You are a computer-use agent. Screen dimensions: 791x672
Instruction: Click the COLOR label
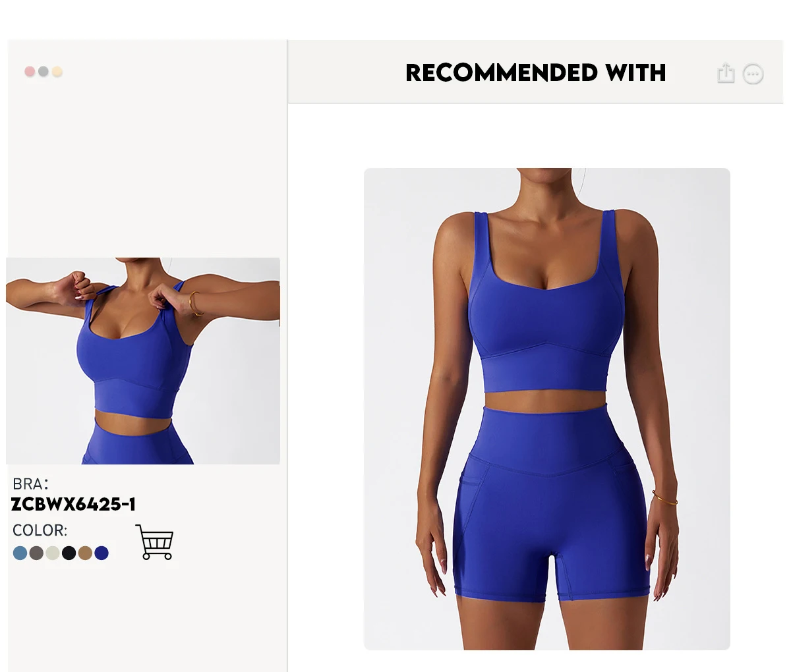coord(40,530)
